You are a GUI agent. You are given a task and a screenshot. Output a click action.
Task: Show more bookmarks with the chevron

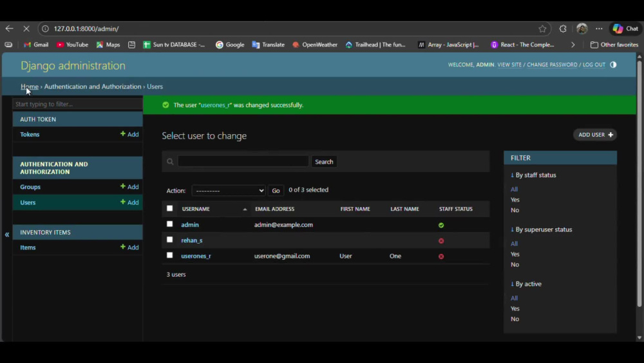(573, 44)
